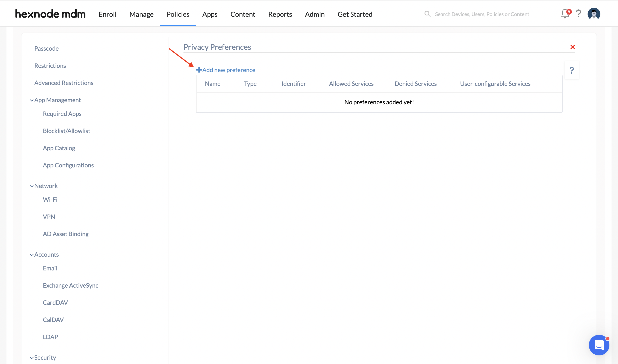Click the Type column header
Image resolution: width=618 pixels, height=364 pixels.
pos(250,84)
